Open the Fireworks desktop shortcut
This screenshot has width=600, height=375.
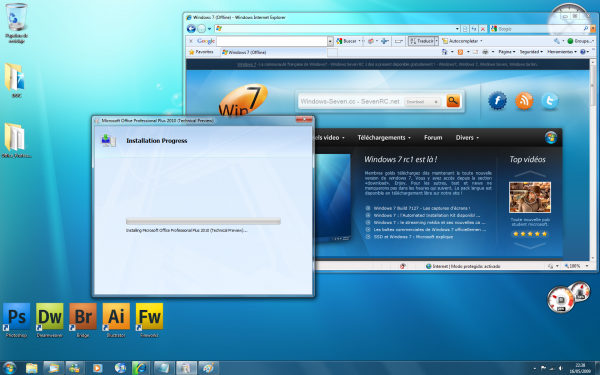pos(149,320)
